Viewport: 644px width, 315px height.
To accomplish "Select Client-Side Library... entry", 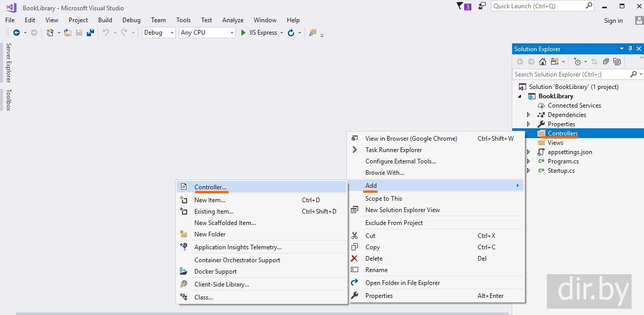I will pyautogui.click(x=262, y=284).
